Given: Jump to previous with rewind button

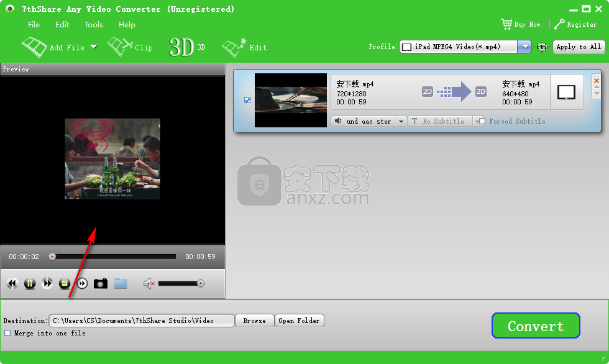Looking at the screenshot, I should (12, 284).
